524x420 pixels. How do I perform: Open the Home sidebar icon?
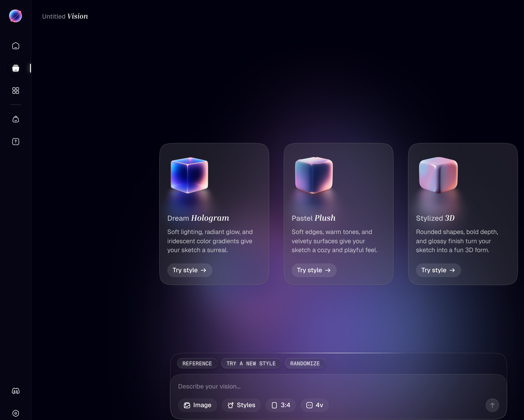click(15, 46)
